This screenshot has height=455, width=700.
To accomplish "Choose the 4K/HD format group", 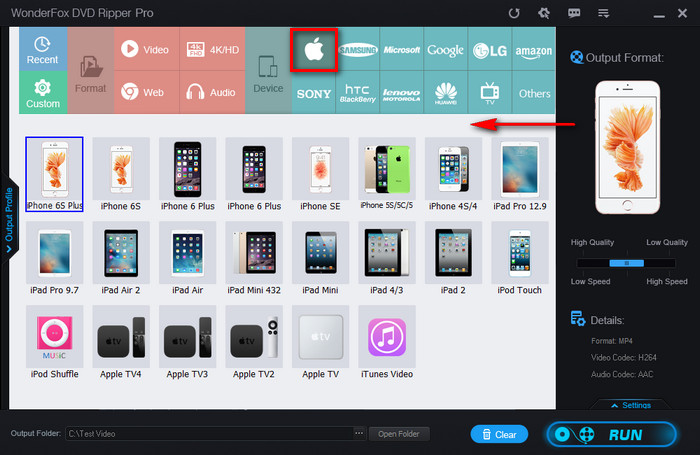I will 212,49.
